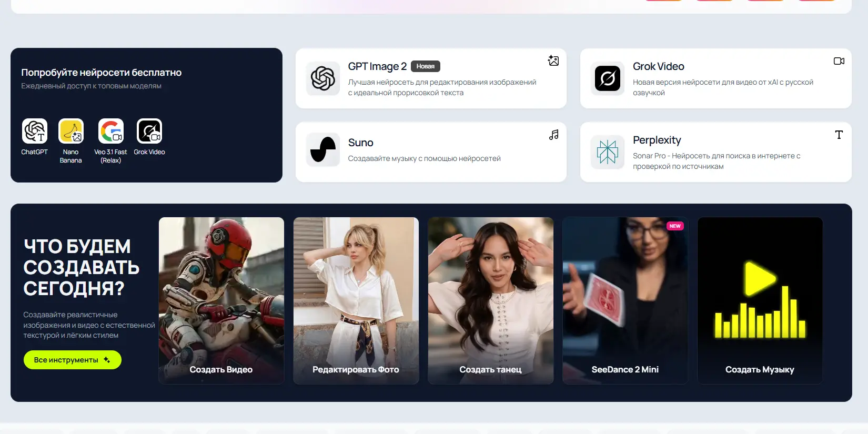Open the SeeDance 2 Mini card
The image size is (868, 434).
coord(625,300)
